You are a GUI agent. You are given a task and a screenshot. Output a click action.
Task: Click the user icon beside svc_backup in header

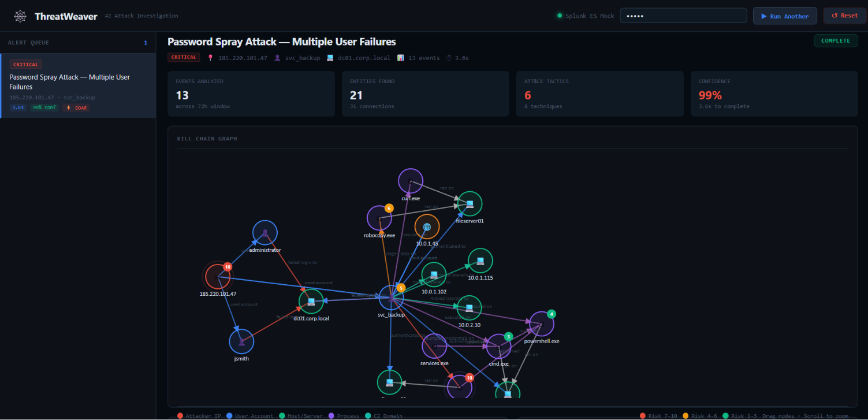coord(278,58)
